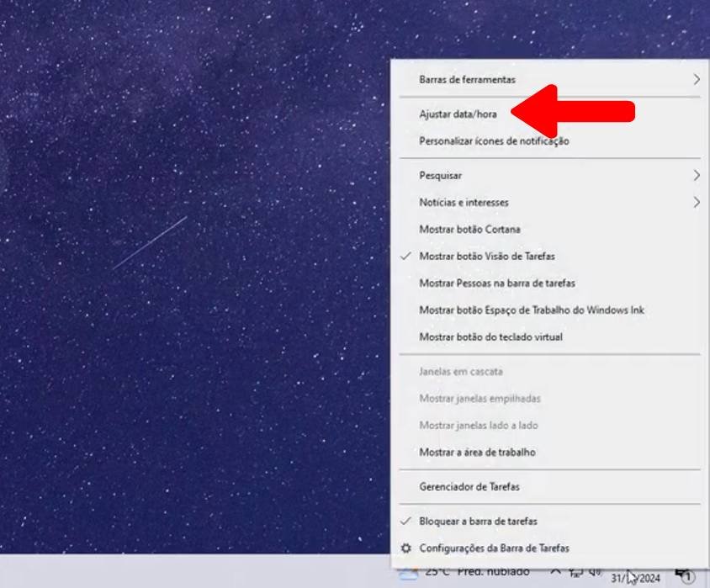Image resolution: width=710 pixels, height=588 pixels.
Task: Click the network tray icon
Action: click(576, 573)
